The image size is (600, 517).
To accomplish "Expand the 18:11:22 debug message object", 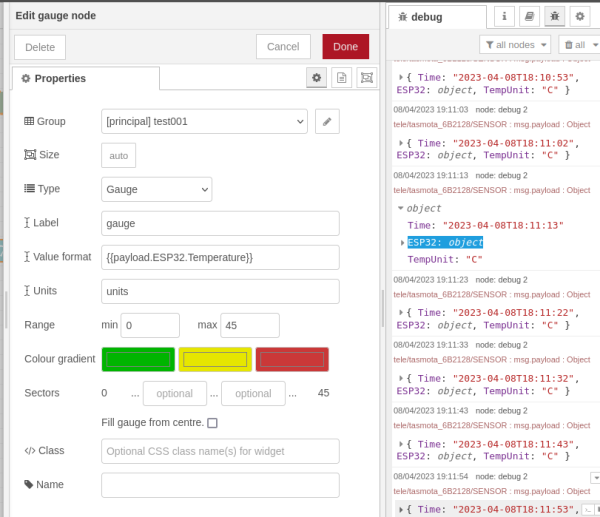I will click(x=401, y=313).
